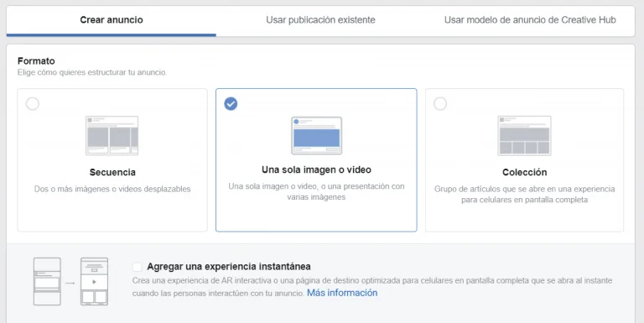Click 'Una sola imagen o video, o una presentación' description
The width and height of the screenshot is (644, 323).
coord(316,191)
